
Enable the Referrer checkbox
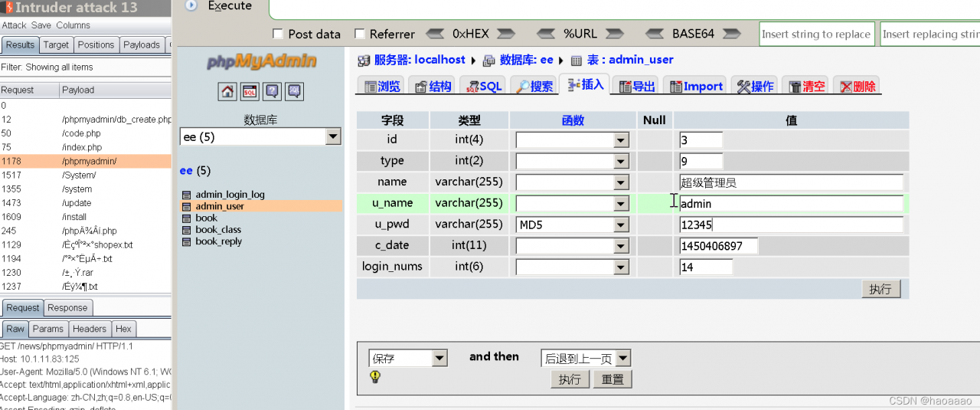359,34
